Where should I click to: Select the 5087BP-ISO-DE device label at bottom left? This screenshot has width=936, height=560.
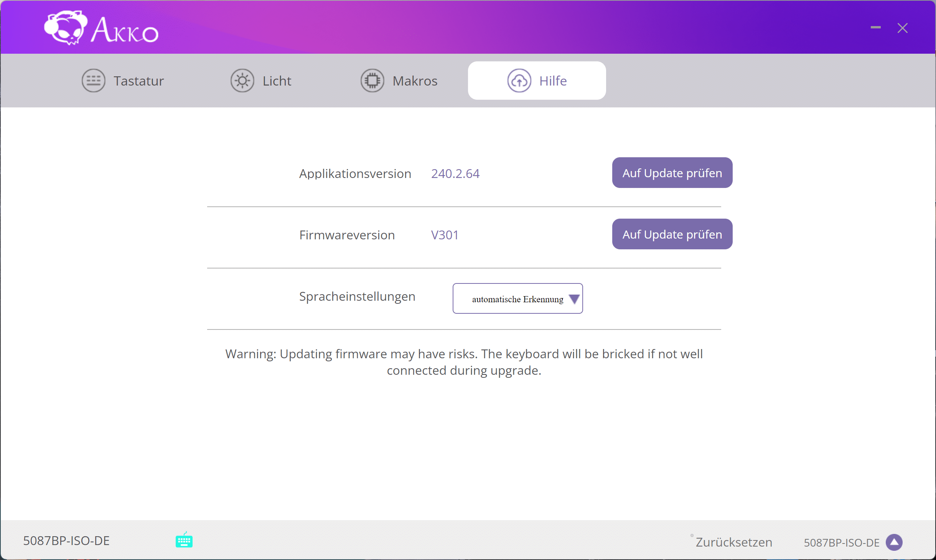pyautogui.click(x=66, y=540)
